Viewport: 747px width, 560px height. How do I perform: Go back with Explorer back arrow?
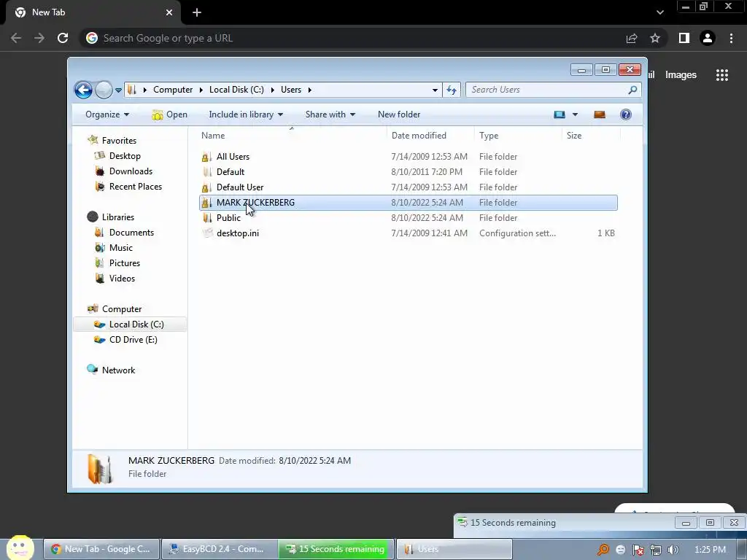click(83, 90)
